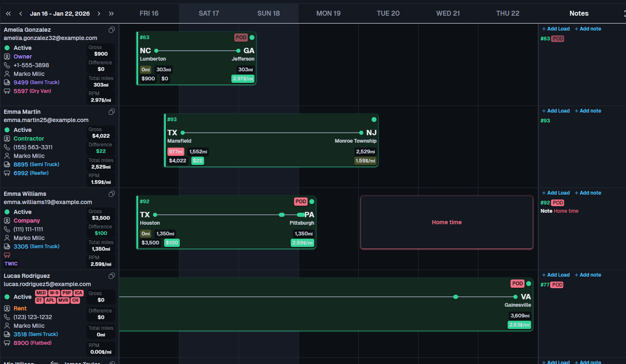The width and height of the screenshot is (626, 364).
Task: Select WED 21 column header
Action: pyautogui.click(x=448, y=13)
